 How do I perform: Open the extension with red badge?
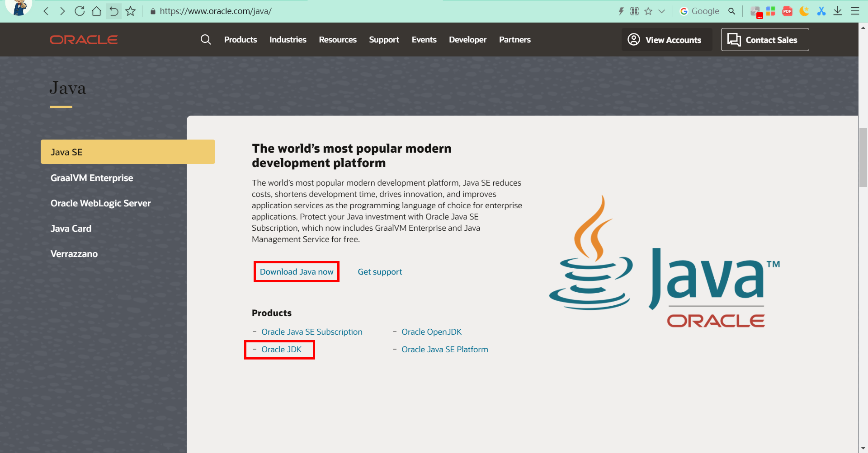click(756, 12)
